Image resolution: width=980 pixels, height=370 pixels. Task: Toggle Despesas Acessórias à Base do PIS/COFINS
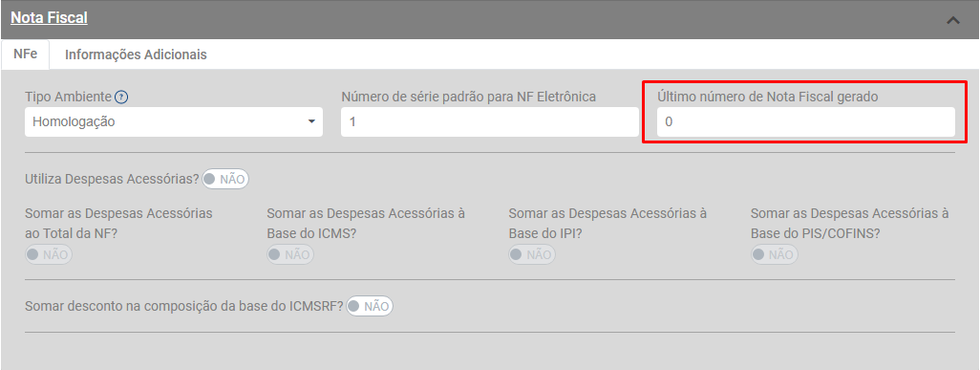click(x=775, y=255)
